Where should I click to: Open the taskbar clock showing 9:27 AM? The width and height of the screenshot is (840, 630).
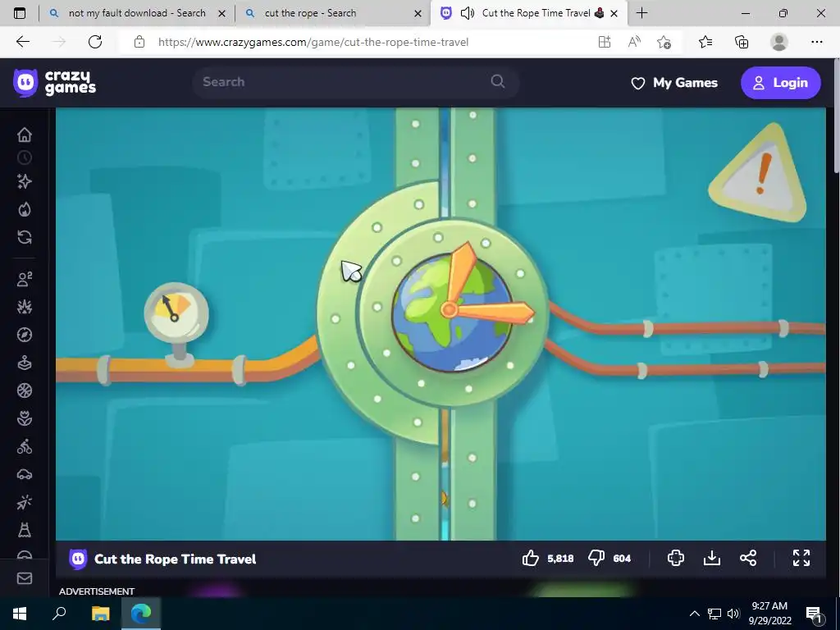point(769,614)
